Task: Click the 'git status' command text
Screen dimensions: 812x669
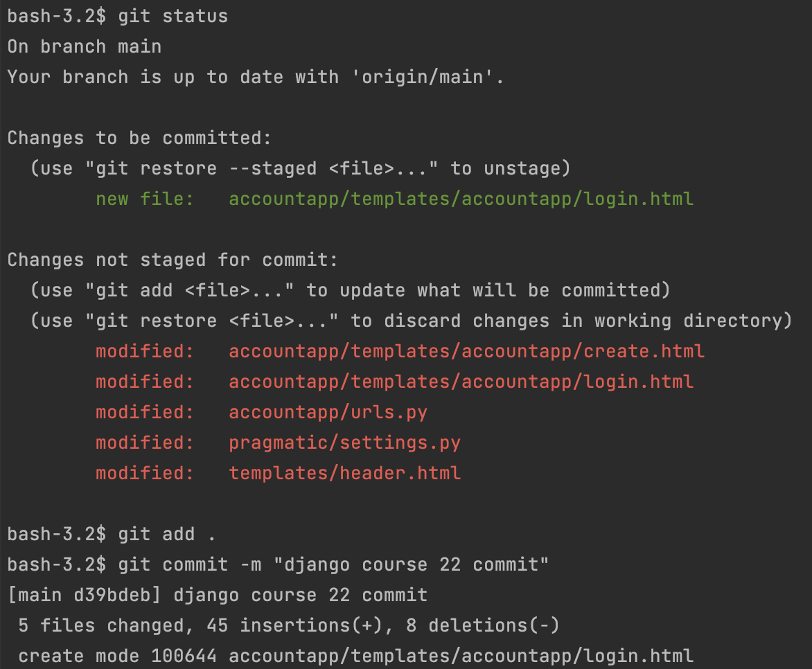Action: (x=173, y=16)
